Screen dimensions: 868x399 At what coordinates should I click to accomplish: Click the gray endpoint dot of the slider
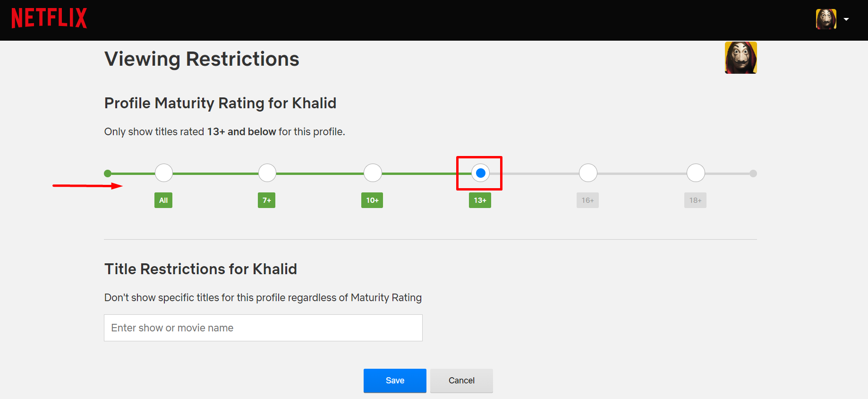[x=753, y=173]
